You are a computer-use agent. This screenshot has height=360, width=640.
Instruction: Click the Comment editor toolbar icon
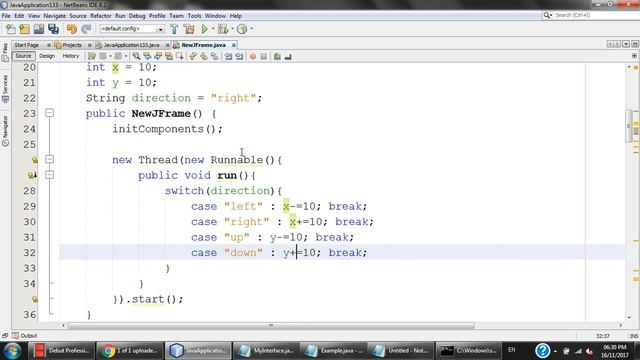277,56
